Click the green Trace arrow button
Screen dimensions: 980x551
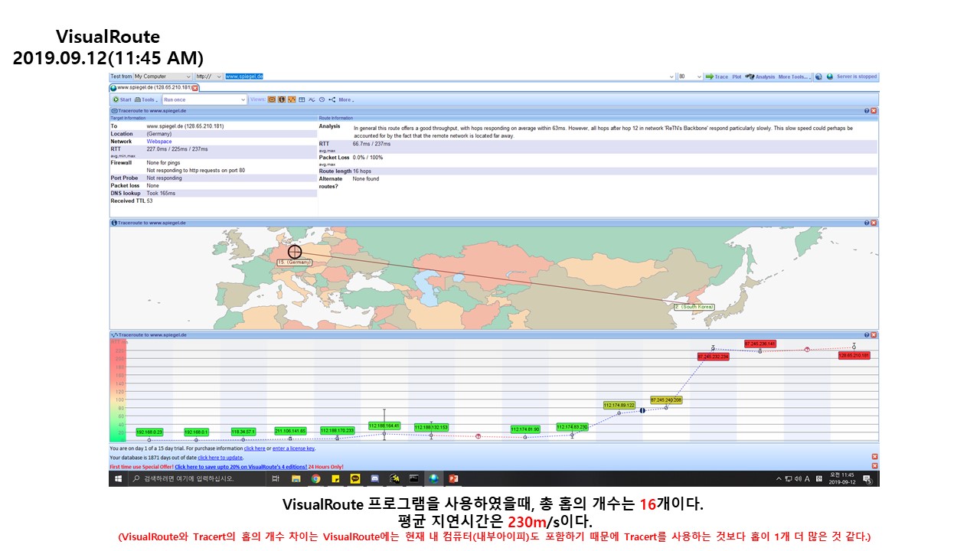pyautogui.click(x=717, y=77)
